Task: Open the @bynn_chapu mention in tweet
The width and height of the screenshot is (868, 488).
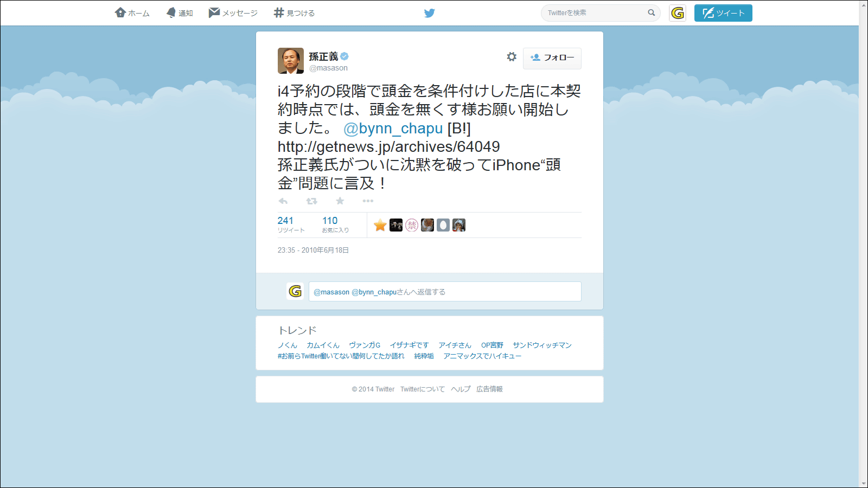Action: [393, 129]
